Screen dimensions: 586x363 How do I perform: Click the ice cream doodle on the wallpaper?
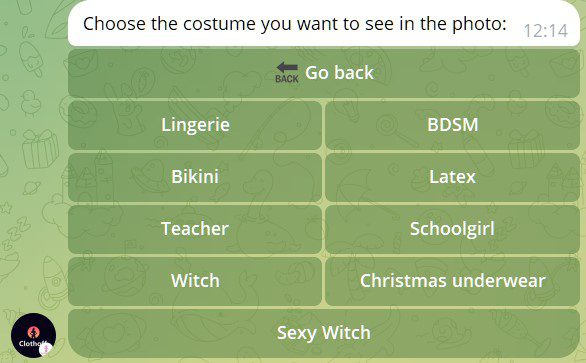(x=31, y=59)
